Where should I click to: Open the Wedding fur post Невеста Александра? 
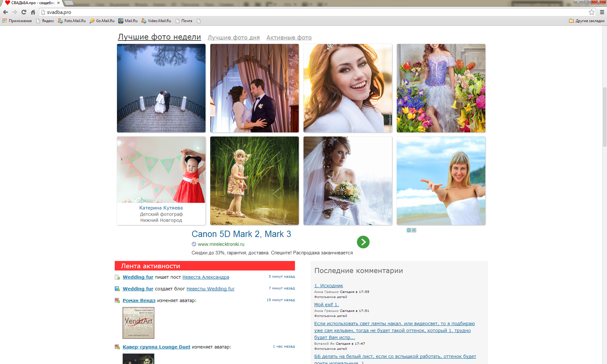[205, 277]
